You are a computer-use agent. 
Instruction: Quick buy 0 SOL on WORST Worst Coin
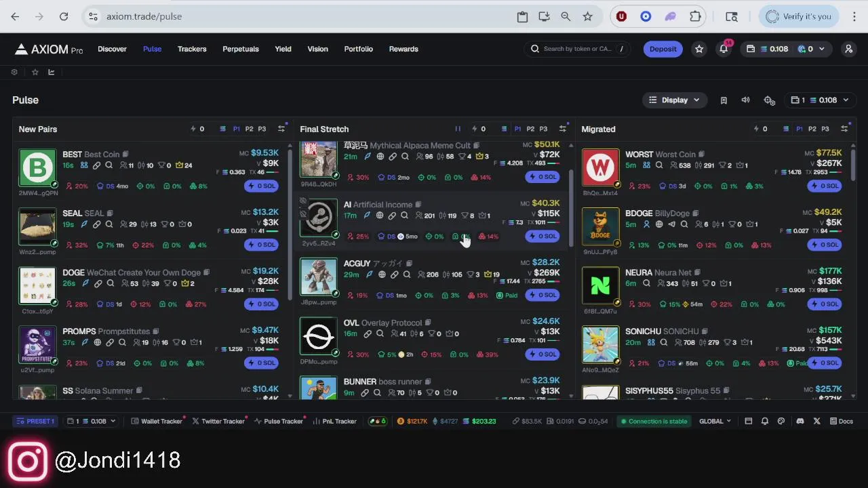pos(824,186)
